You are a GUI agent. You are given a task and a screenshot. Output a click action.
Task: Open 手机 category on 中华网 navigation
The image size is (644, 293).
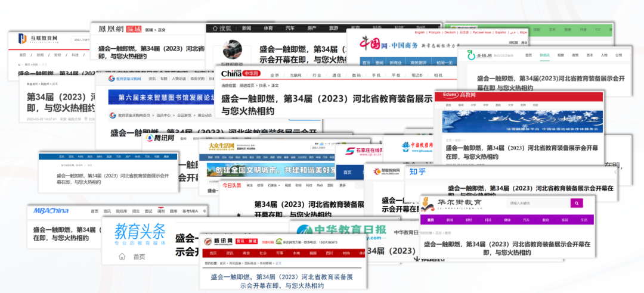376,76
